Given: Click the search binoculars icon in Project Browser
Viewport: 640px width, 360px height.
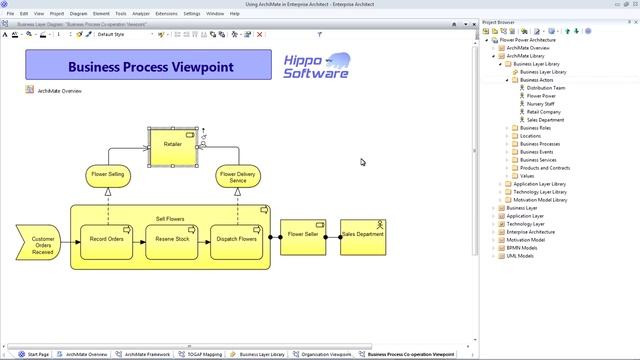Looking at the screenshot, I should click(x=524, y=31).
